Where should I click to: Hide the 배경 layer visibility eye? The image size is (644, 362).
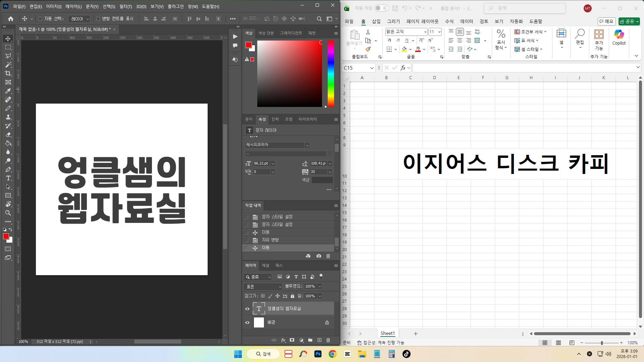247,322
